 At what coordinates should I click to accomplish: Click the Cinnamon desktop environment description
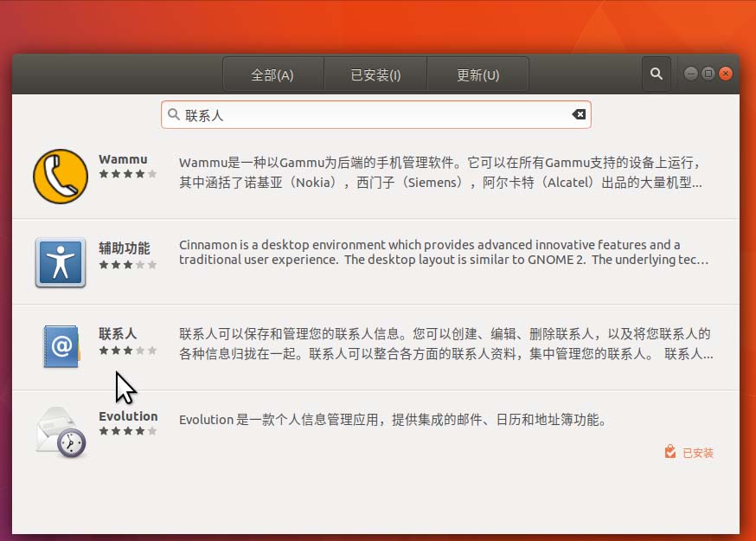pyautogui.click(x=444, y=252)
